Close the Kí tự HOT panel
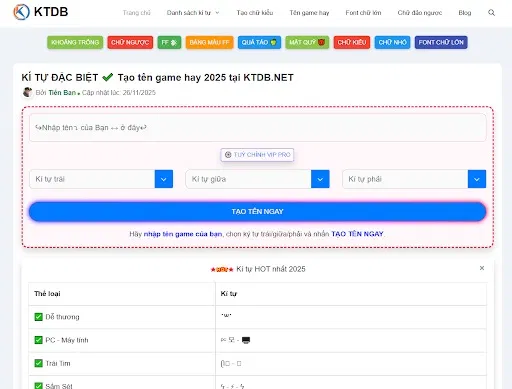This screenshot has height=389, width=512. [482, 268]
